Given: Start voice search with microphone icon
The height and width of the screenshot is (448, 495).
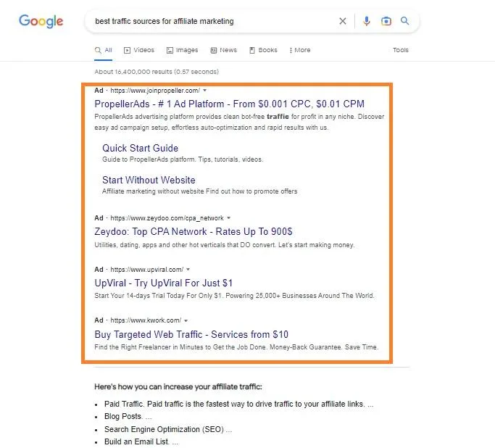Looking at the screenshot, I should (x=367, y=21).
